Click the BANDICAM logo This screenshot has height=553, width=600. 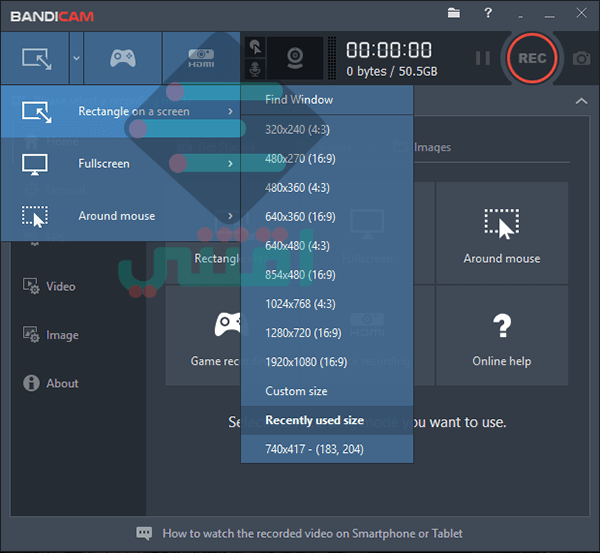[x=52, y=16]
